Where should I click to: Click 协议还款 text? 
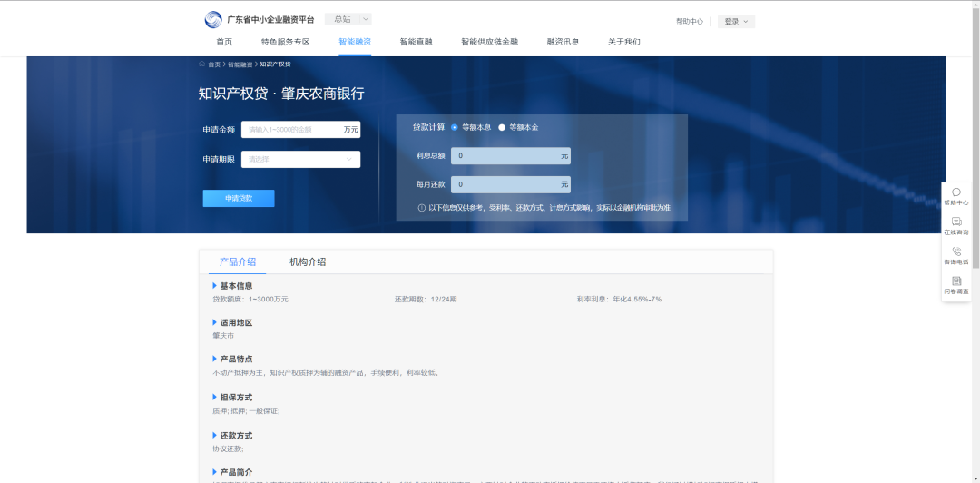coord(228,449)
